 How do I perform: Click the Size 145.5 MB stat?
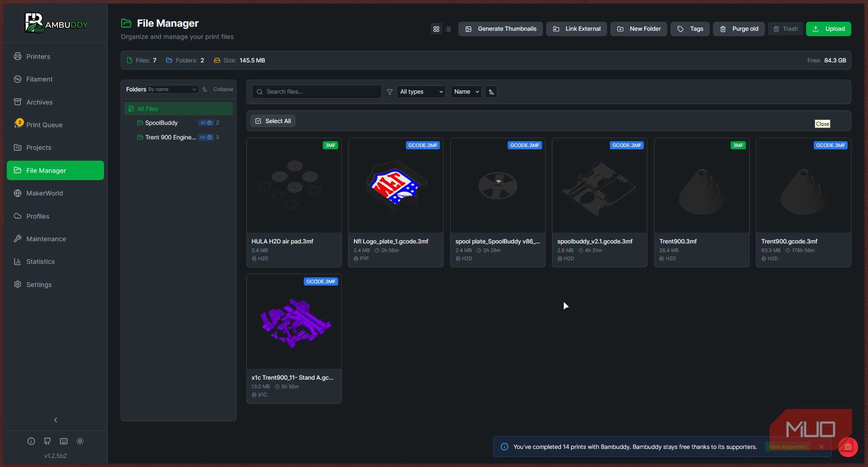pos(240,61)
